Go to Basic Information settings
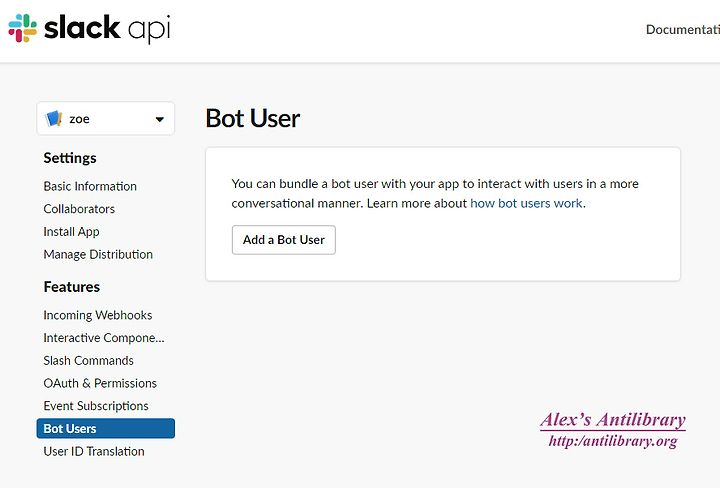Screen dimensions: 720x488 click(x=90, y=186)
